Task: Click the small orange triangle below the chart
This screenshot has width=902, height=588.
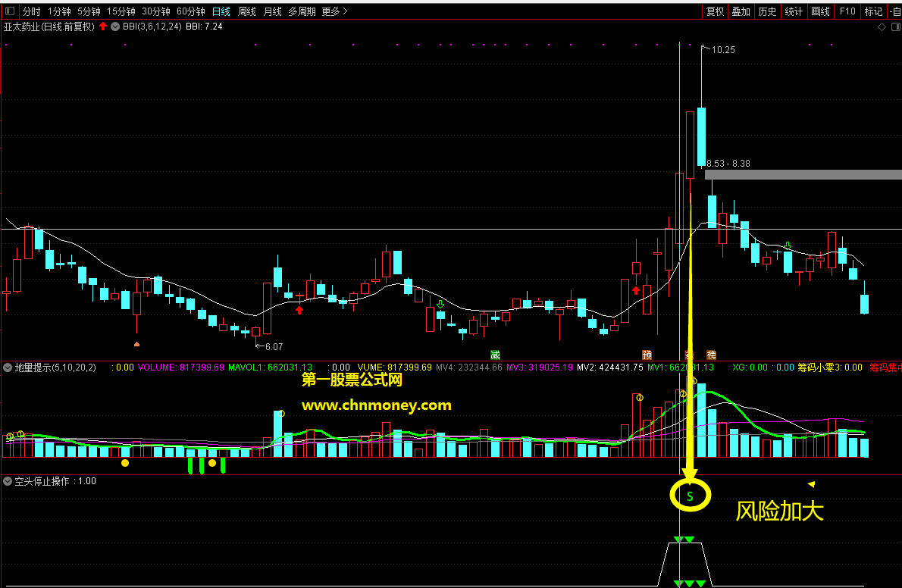Action: [x=136, y=344]
